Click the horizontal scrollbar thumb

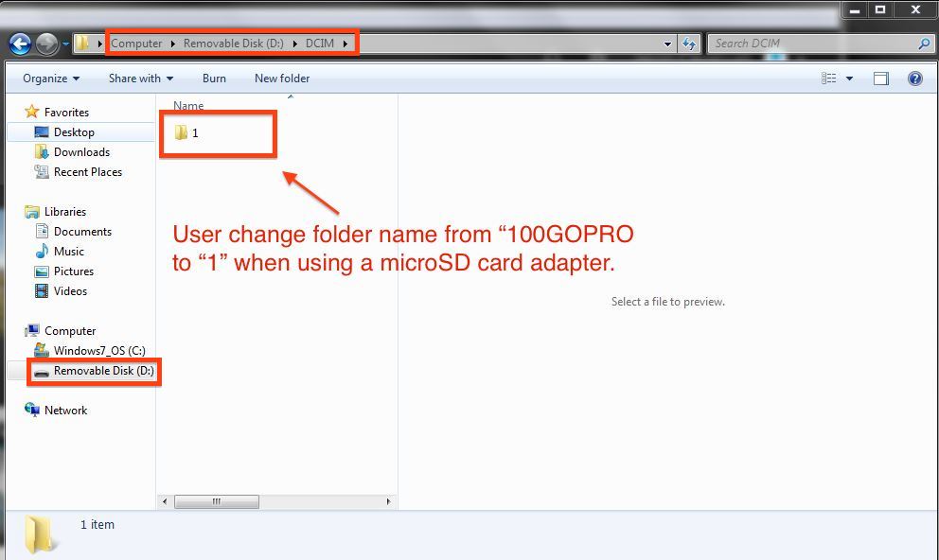[216, 501]
